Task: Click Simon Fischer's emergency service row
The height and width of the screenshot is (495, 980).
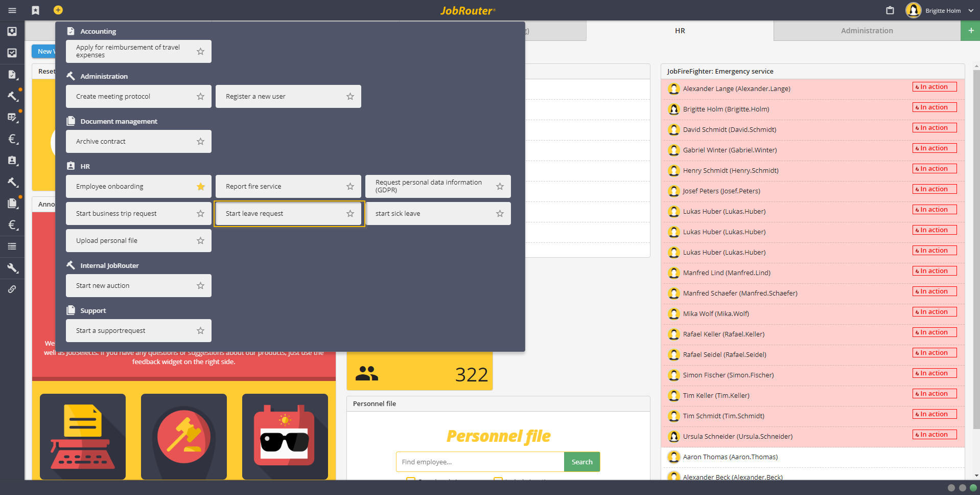Action: 813,375
